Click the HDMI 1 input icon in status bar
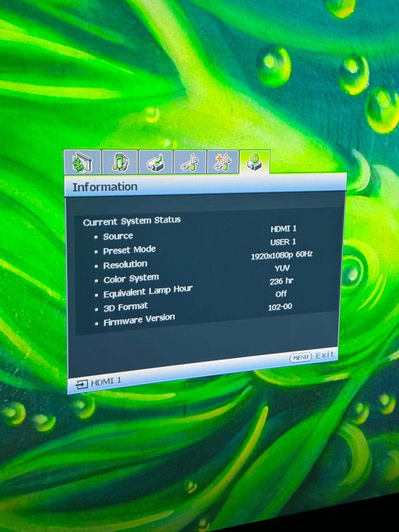This screenshot has height=532, width=399. (x=81, y=384)
